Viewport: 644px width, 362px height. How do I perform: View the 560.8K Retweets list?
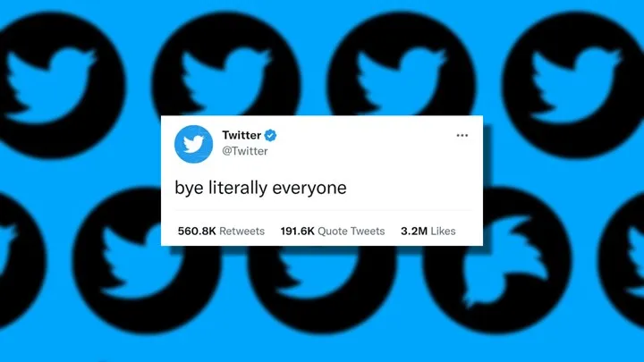click(221, 232)
